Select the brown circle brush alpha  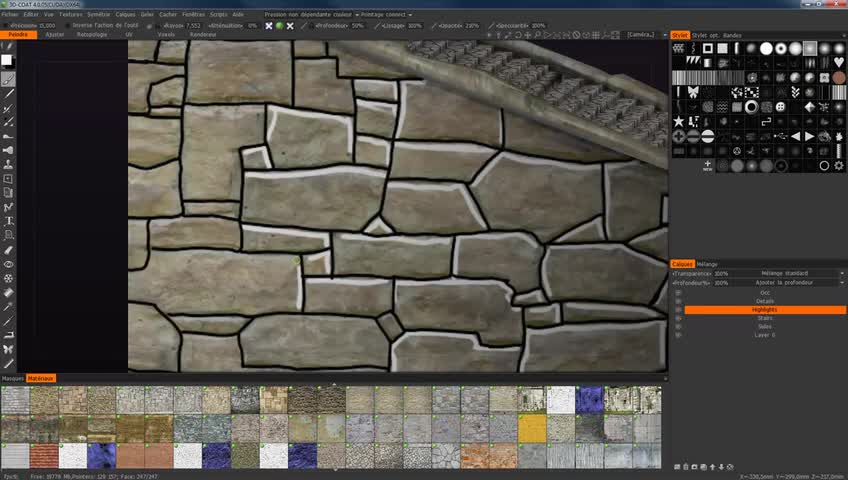tap(839, 78)
